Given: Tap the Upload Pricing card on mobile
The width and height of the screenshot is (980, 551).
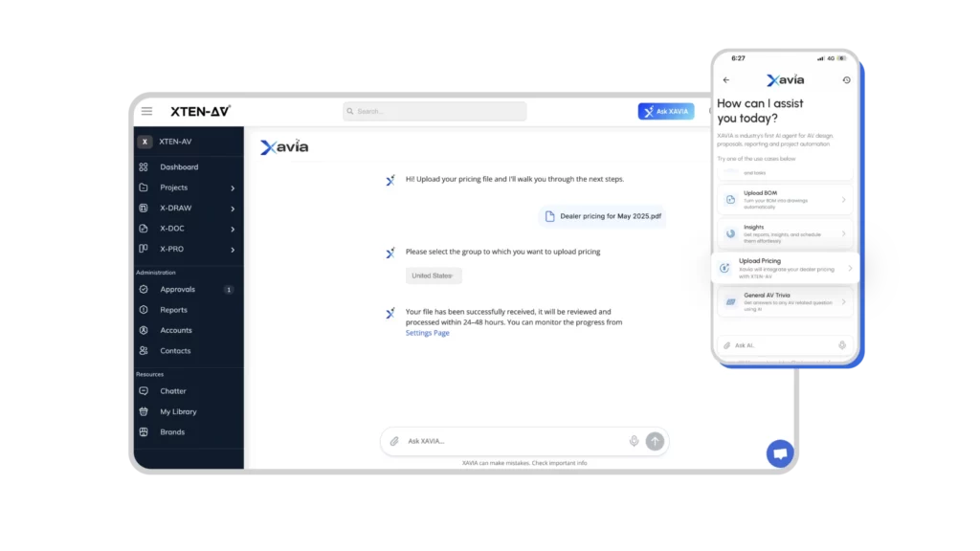Looking at the screenshot, I should [x=786, y=268].
